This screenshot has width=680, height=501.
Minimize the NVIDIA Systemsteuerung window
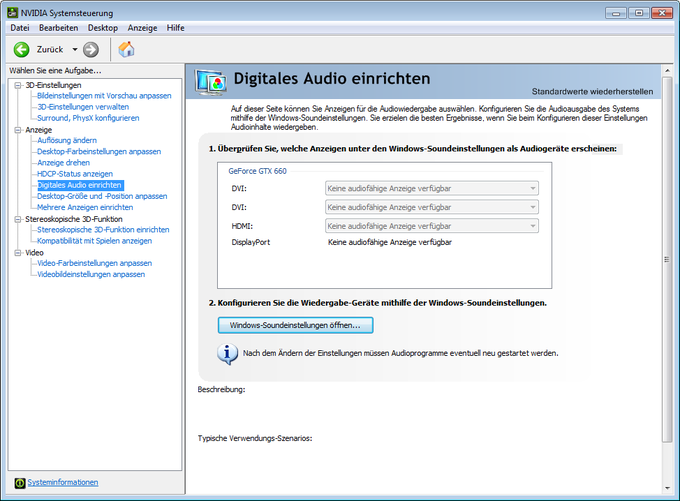[x=616, y=13]
